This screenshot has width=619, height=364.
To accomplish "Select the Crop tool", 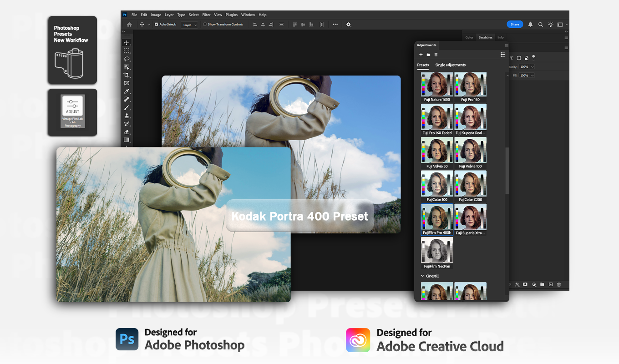I will coord(127,75).
